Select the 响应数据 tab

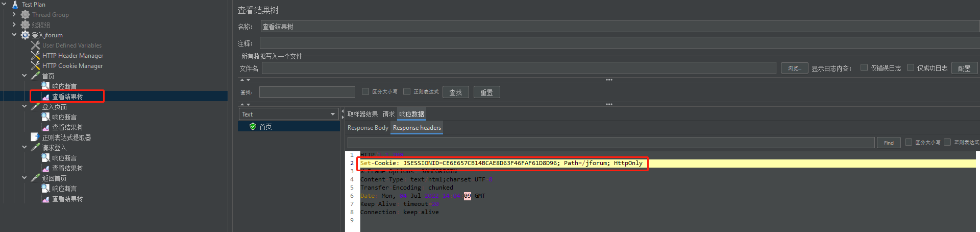coord(411,114)
